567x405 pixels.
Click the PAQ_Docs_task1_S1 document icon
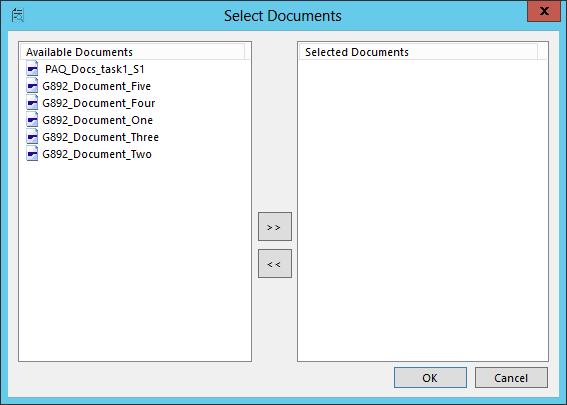32,69
